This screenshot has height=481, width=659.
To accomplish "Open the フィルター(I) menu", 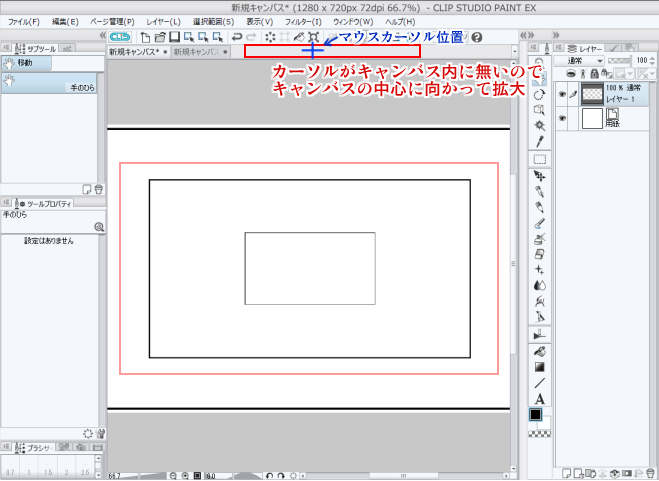I will coord(303,21).
